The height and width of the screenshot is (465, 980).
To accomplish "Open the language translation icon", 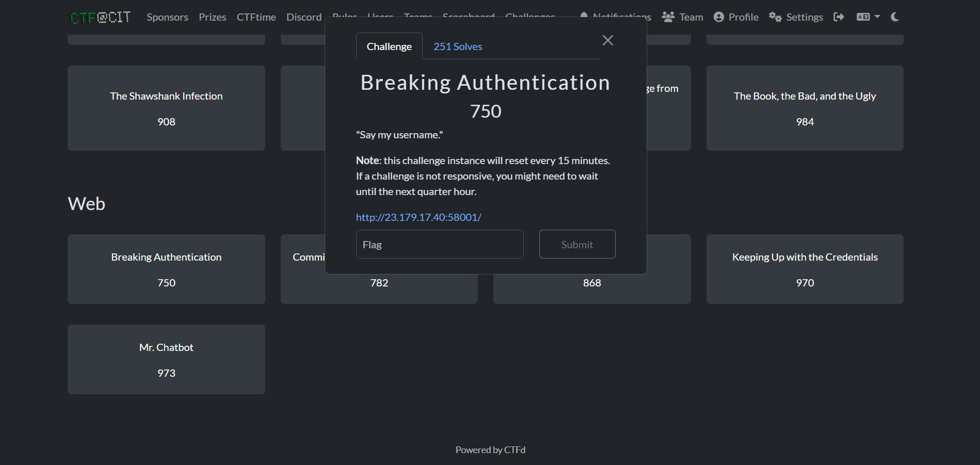I will pyautogui.click(x=862, y=16).
